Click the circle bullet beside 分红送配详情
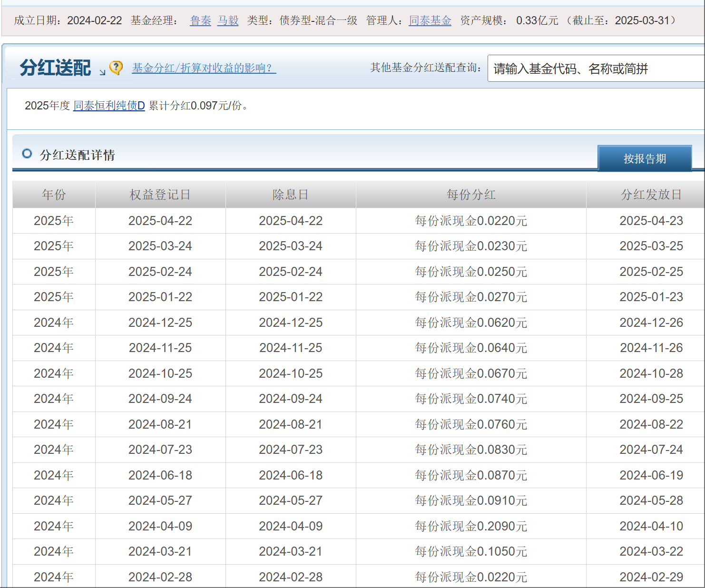705x588 pixels. tap(27, 154)
